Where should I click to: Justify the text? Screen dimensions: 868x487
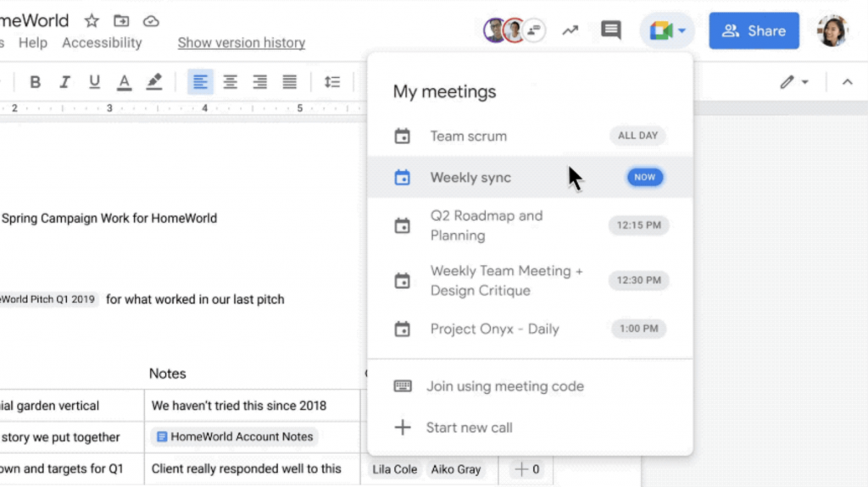(290, 82)
